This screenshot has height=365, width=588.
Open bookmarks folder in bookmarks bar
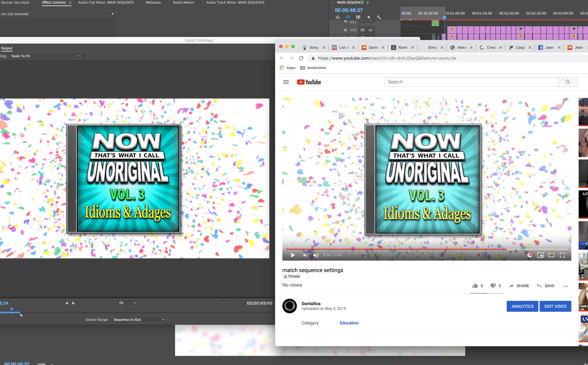313,68
